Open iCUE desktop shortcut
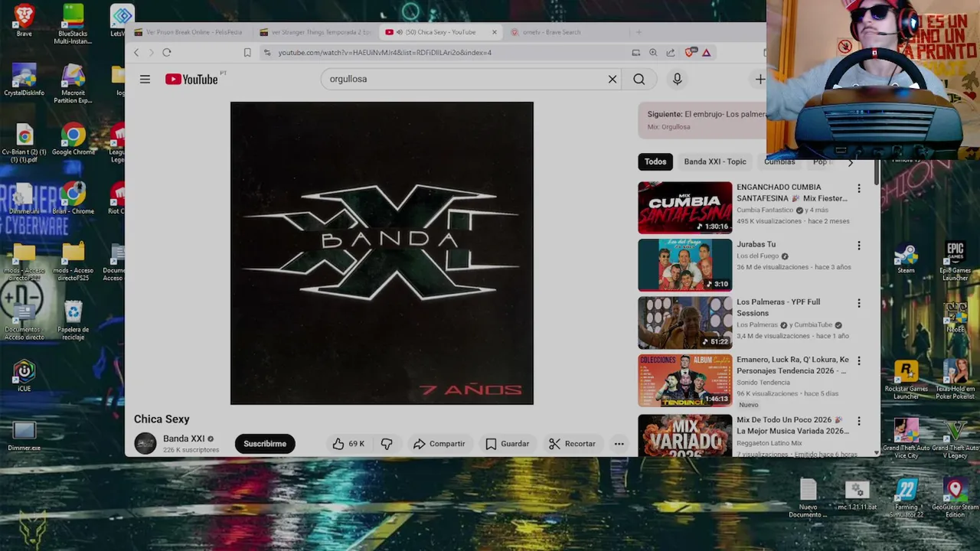This screenshot has height=551, width=980. pyautogui.click(x=24, y=376)
